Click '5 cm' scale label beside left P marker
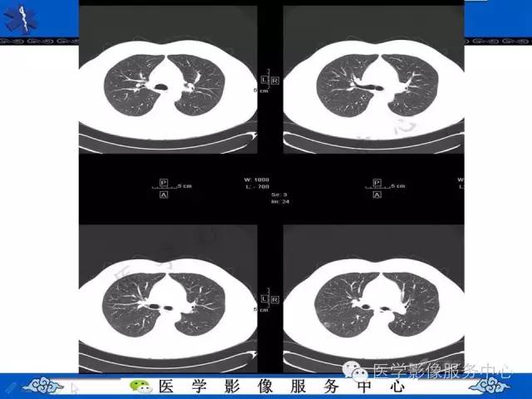The height and width of the screenshot is (399, 532). tap(185, 186)
